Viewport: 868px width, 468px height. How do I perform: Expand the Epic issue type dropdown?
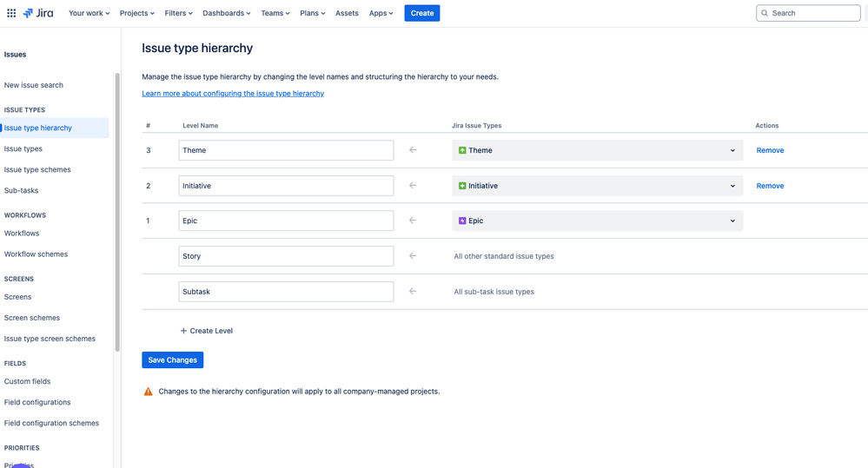click(x=597, y=221)
